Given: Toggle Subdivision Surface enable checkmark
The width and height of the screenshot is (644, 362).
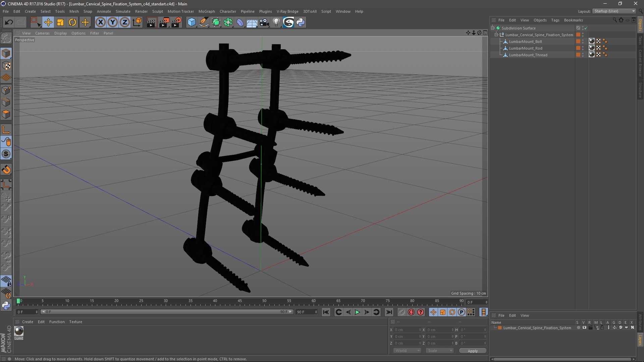Looking at the screenshot, I should coord(586,28).
